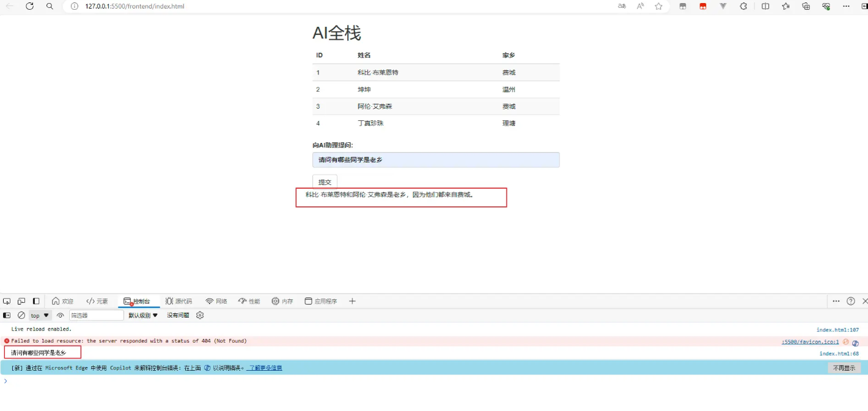Switch to the 网络 (Network) tab
This screenshot has width=868, height=411.
coord(216,301)
